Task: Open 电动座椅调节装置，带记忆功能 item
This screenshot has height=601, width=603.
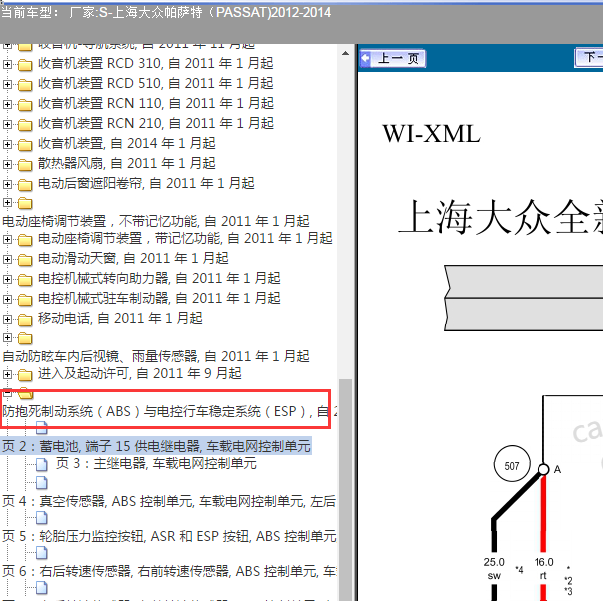Action: 185,238
